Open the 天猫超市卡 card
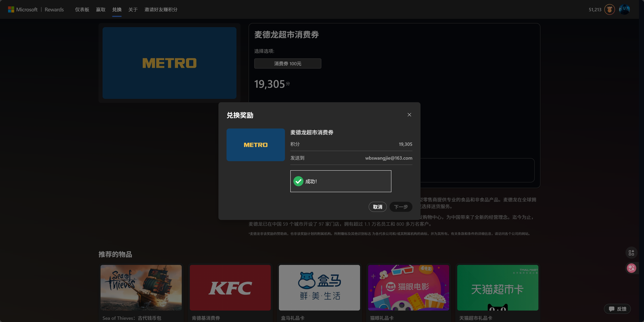 coord(497,288)
